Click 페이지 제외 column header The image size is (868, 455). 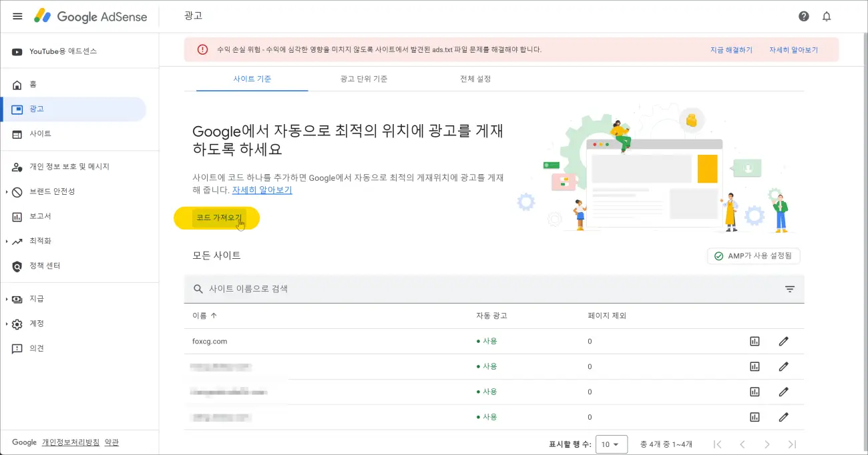(607, 316)
